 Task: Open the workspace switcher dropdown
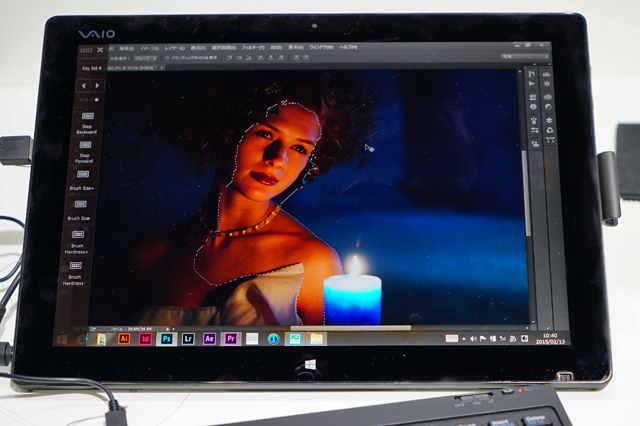[524, 56]
